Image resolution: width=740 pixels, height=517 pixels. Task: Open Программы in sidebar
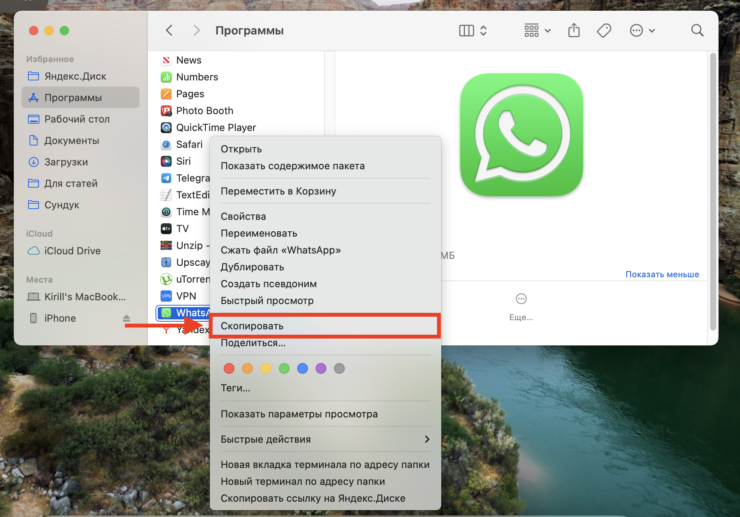80,97
